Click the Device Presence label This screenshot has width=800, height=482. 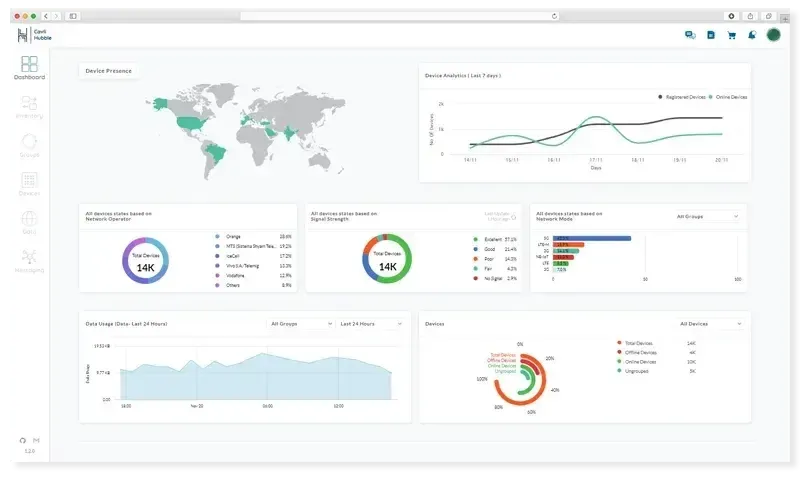pyautogui.click(x=110, y=71)
